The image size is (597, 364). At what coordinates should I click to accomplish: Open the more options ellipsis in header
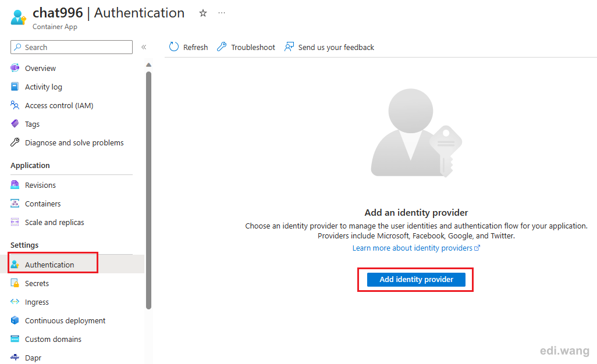pos(222,13)
